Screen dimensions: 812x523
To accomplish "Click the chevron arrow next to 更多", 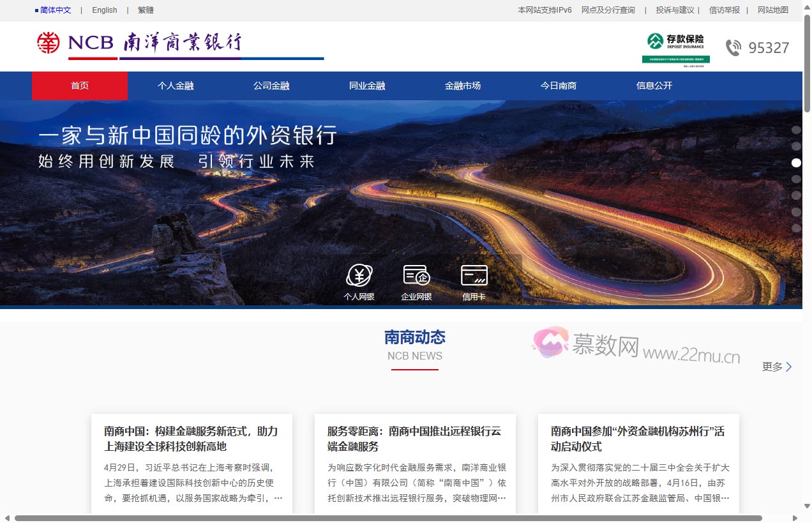I will coord(789,367).
